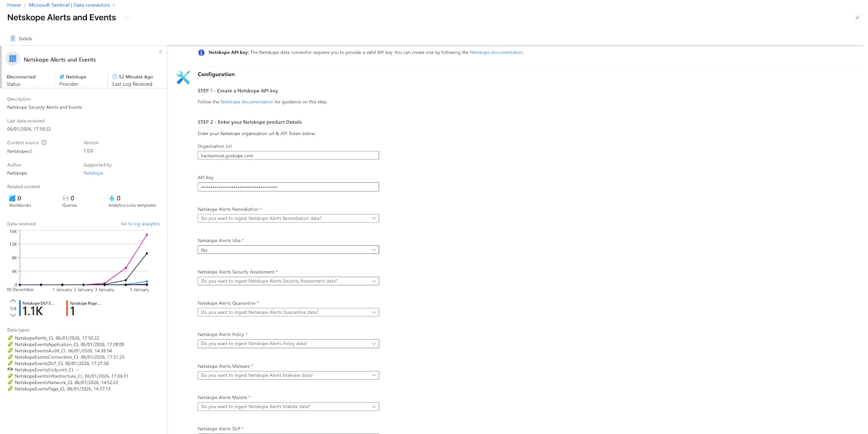
Task: Show previous data series with up chevron
Action: [13, 301]
